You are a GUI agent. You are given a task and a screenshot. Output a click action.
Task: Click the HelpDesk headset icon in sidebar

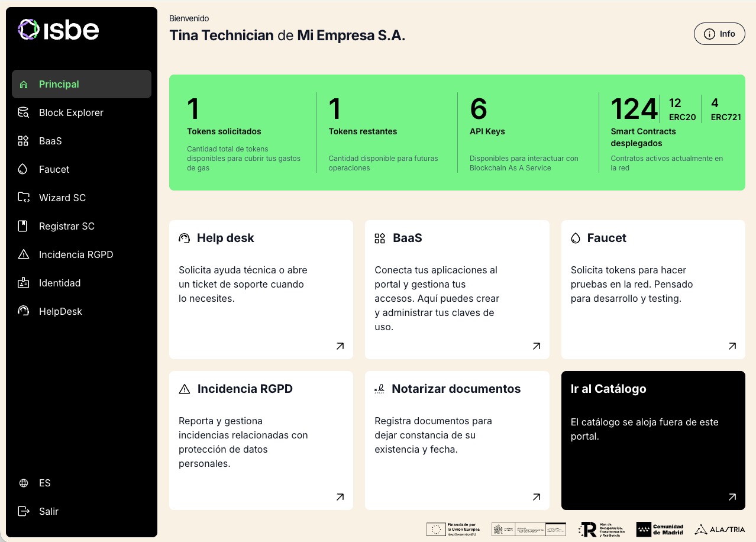tap(24, 311)
